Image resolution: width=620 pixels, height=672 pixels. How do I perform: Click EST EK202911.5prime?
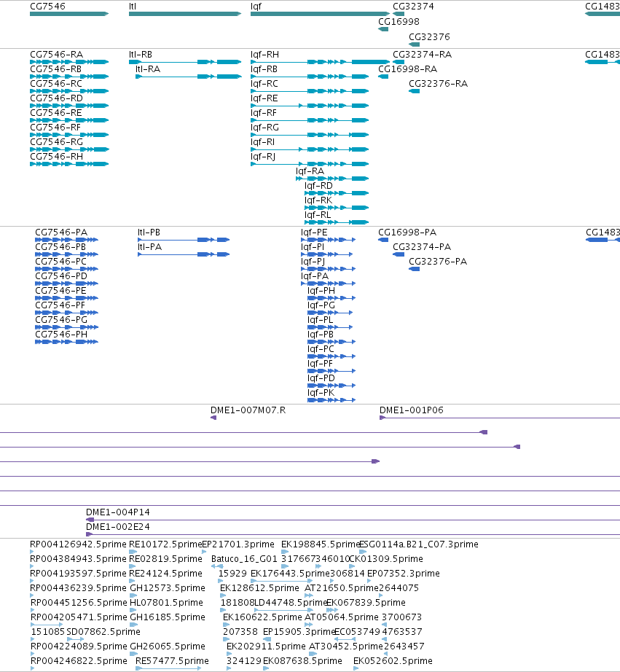tap(266, 646)
